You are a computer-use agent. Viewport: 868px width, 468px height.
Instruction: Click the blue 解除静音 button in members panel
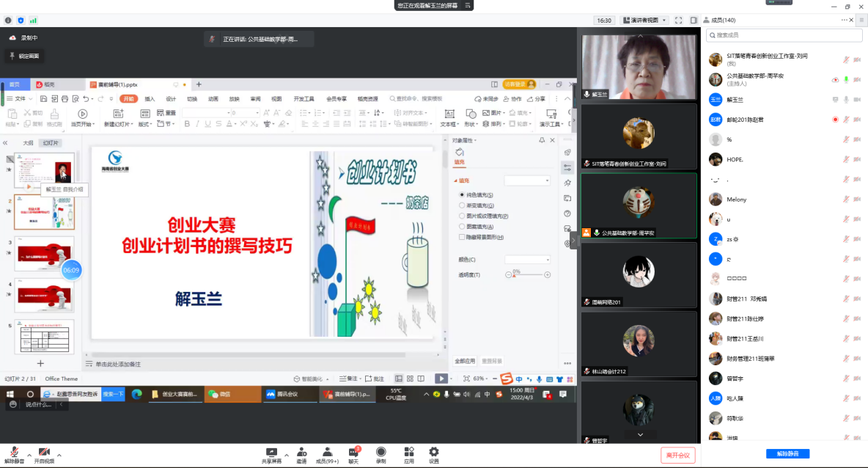click(x=787, y=454)
